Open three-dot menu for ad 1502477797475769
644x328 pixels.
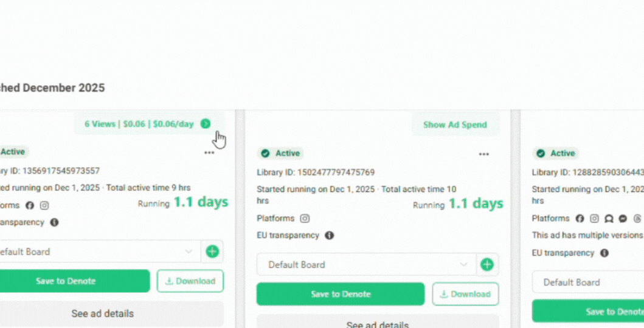483,154
